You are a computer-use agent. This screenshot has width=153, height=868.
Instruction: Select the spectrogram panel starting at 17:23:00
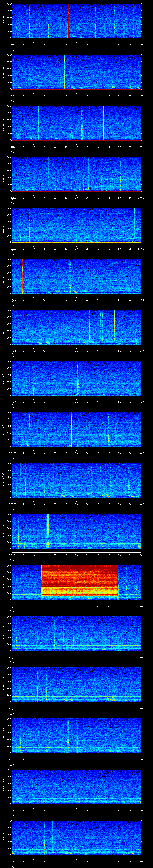(77, 378)
